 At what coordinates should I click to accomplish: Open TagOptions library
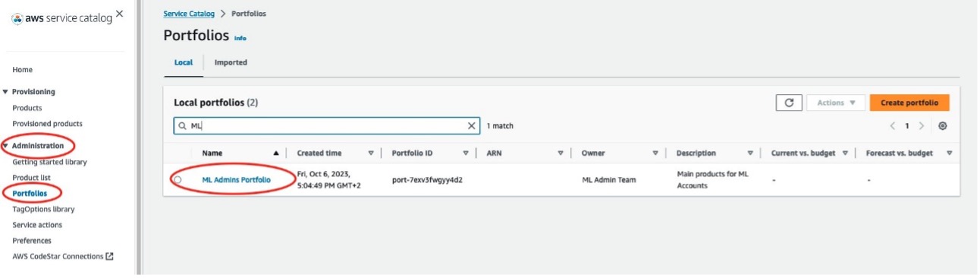pyautogui.click(x=44, y=209)
